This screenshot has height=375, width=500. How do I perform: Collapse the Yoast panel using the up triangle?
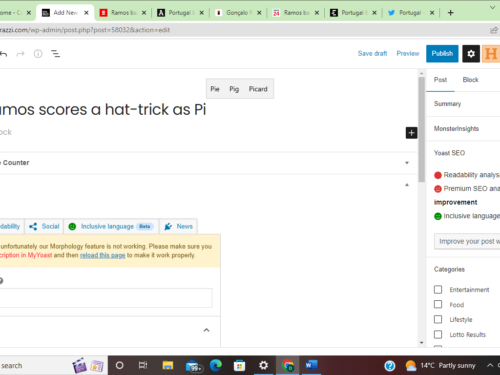407,185
